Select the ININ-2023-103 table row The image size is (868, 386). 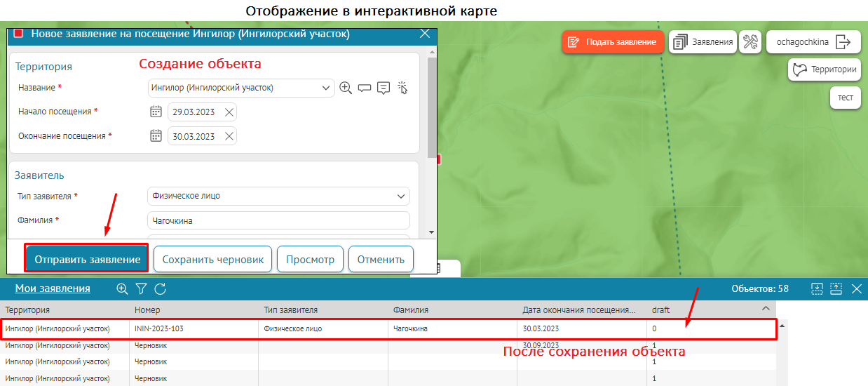[x=389, y=328]
